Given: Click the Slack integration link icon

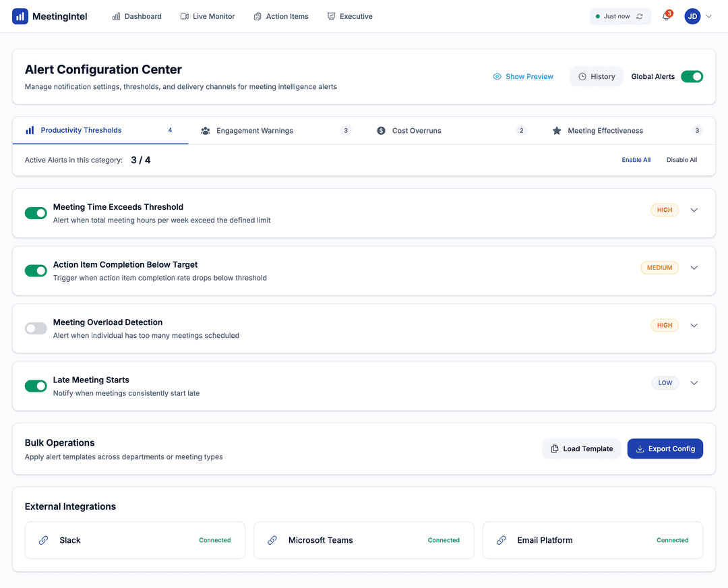Looking at the screenshot, I should coord(44,540).
